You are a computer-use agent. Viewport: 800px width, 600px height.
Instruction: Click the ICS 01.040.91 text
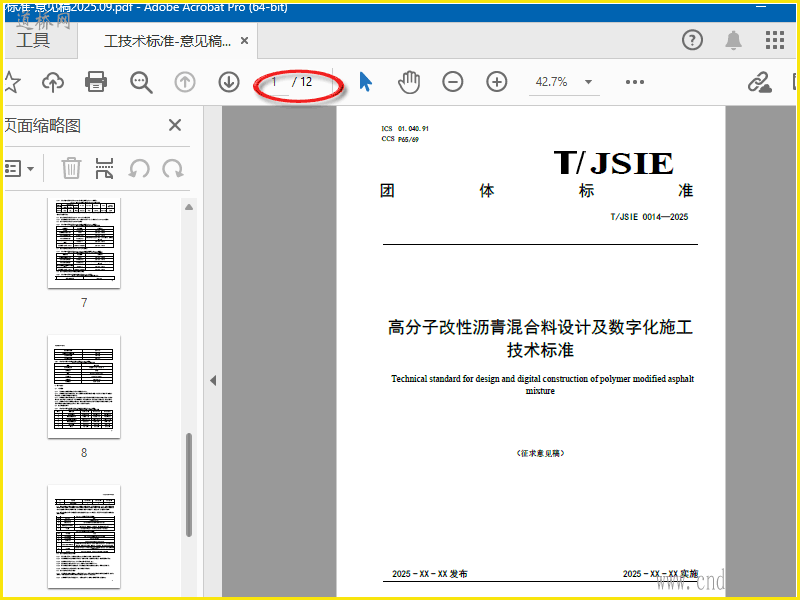pyautogui.click(x=405, y=129)
